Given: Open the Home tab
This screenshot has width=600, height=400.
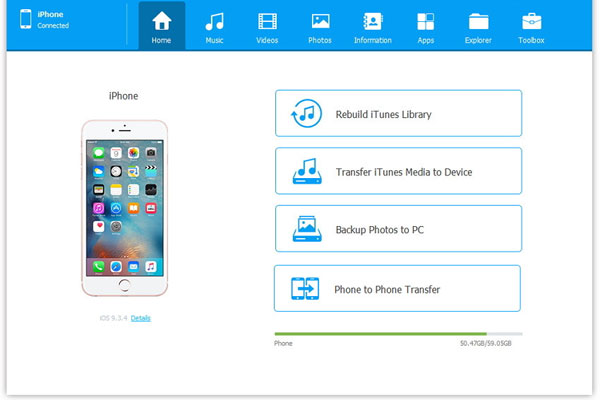Looking at the screenshot, I should (x=161, y=26).
